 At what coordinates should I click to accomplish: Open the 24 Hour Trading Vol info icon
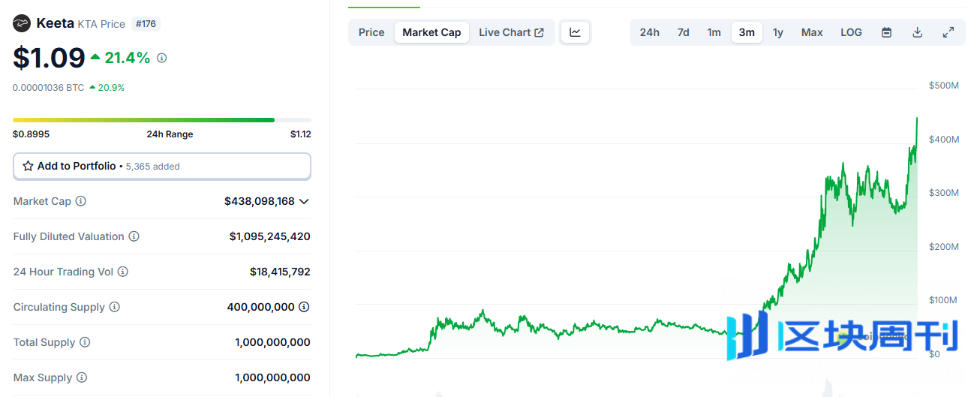tap(123, 272)
